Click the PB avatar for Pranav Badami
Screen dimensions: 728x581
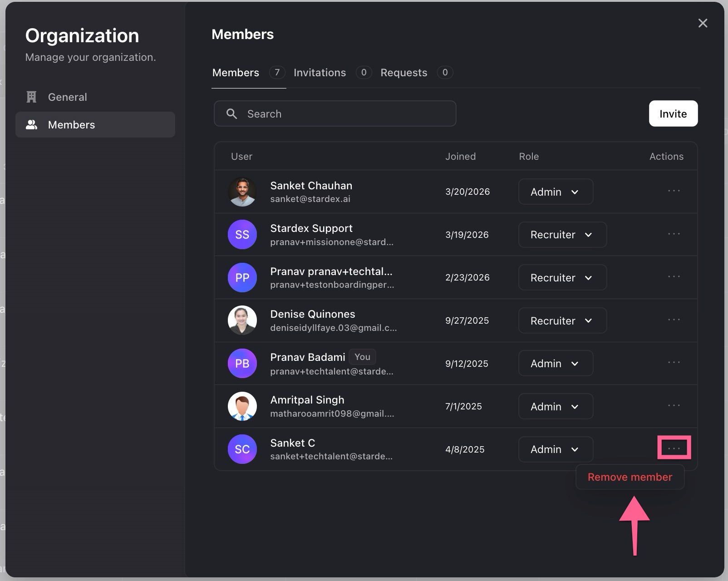(x=242, y=363)
